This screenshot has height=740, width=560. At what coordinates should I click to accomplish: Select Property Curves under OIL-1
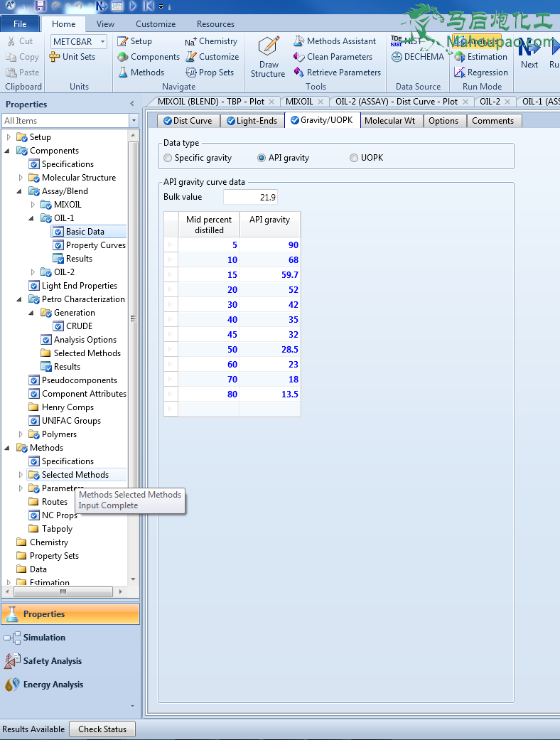tap(90, 245)
